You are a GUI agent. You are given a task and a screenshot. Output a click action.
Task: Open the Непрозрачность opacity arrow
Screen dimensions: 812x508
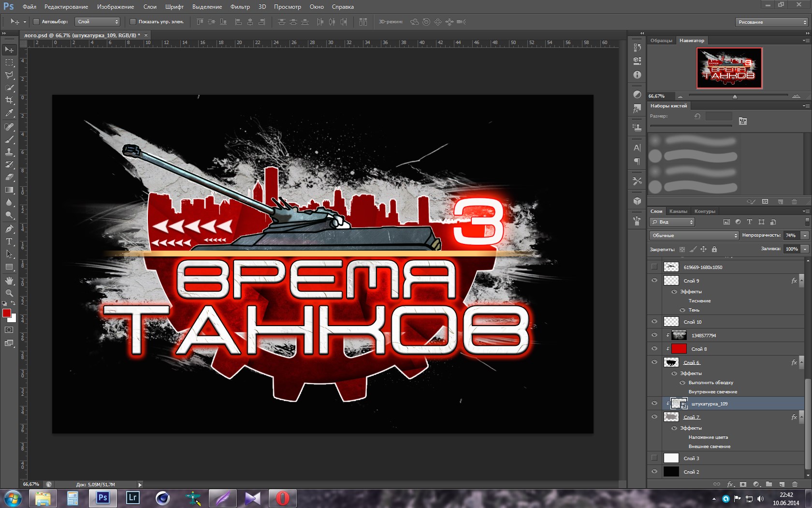805,236
